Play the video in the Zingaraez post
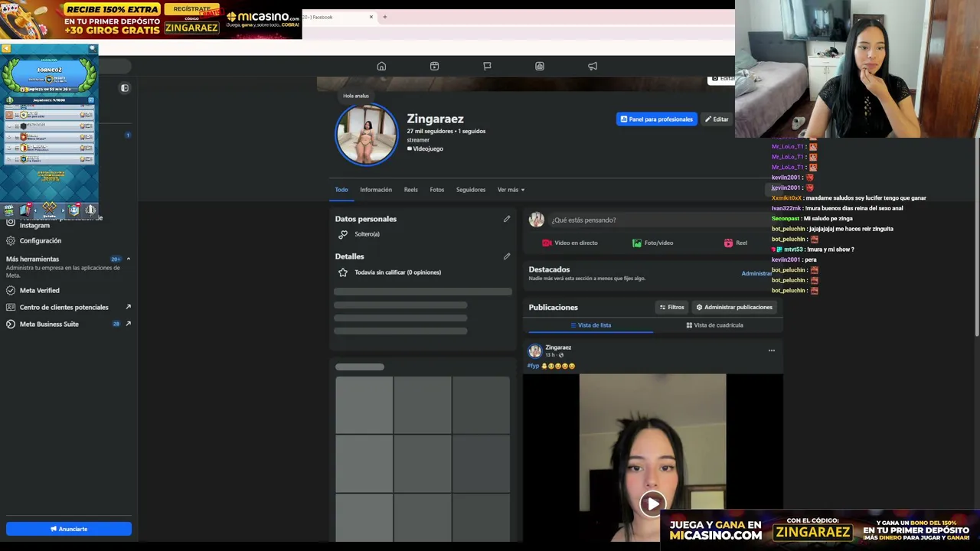 [x=652, y=504]
